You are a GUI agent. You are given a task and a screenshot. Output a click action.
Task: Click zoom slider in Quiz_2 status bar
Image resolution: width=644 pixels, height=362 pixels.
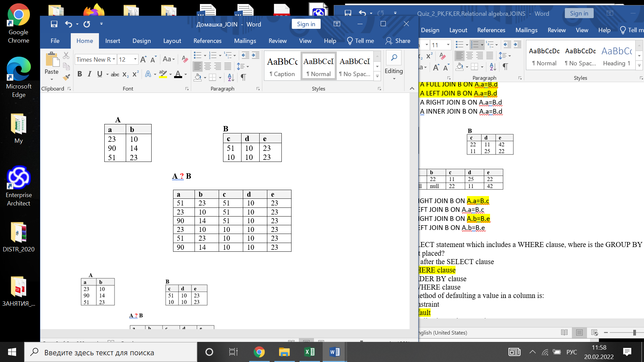[634, 333]
